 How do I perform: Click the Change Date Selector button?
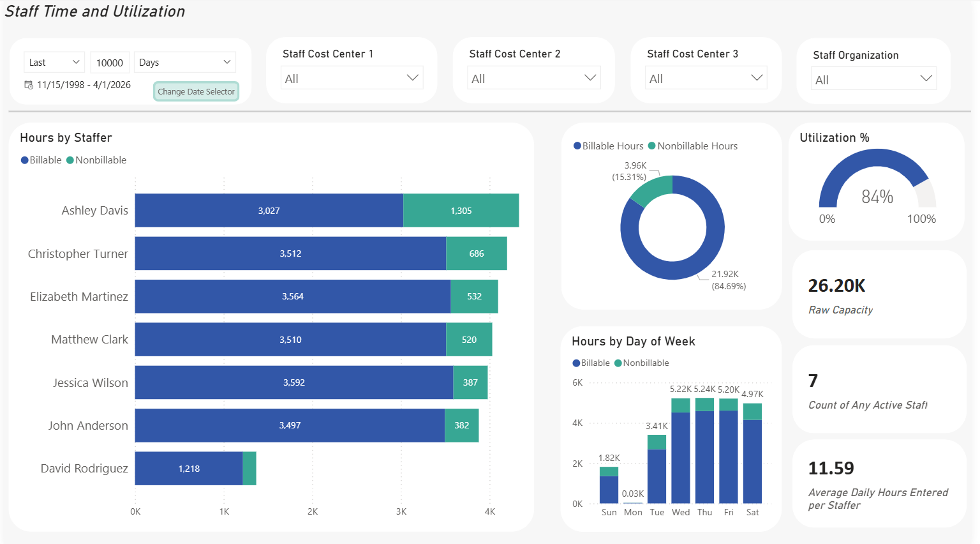[x=196, y=91]
